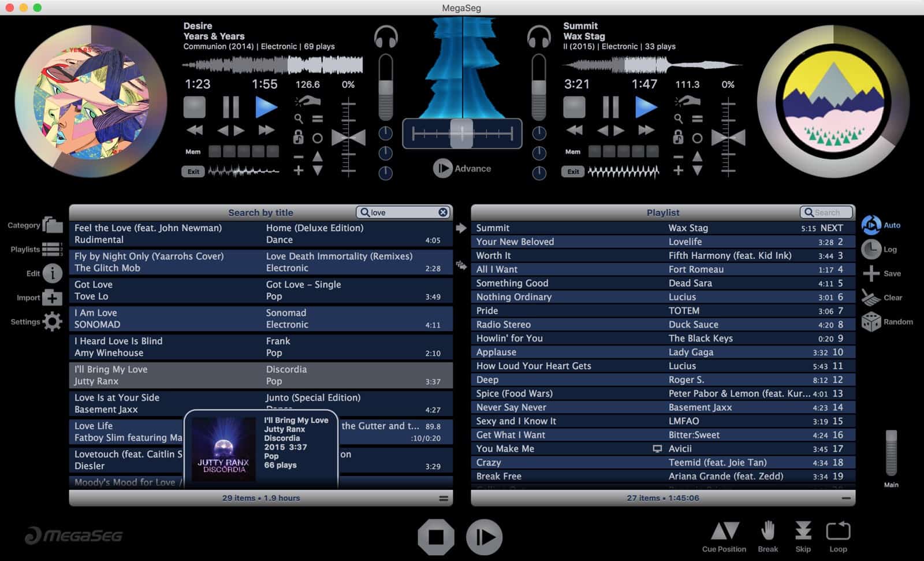Click the right deck tap tempo hand icon
The height and width of the screenshot is (561, 924).
pos(688,102)
